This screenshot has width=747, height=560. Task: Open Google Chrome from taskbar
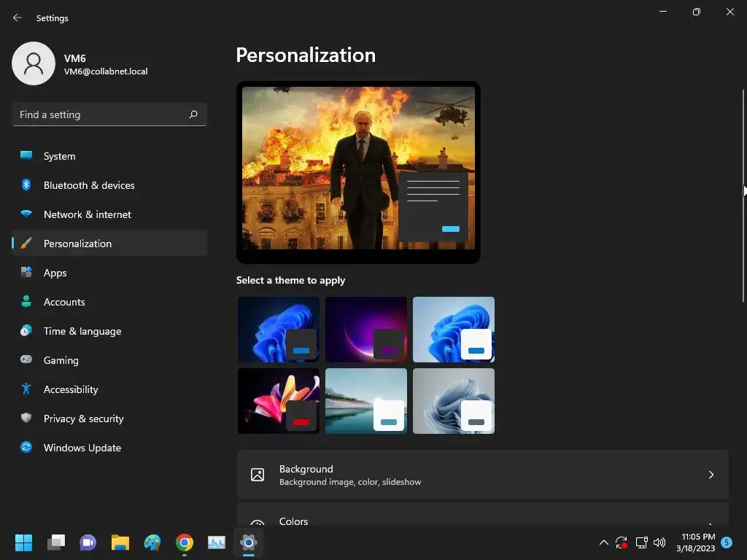click(x=185, y=542)
